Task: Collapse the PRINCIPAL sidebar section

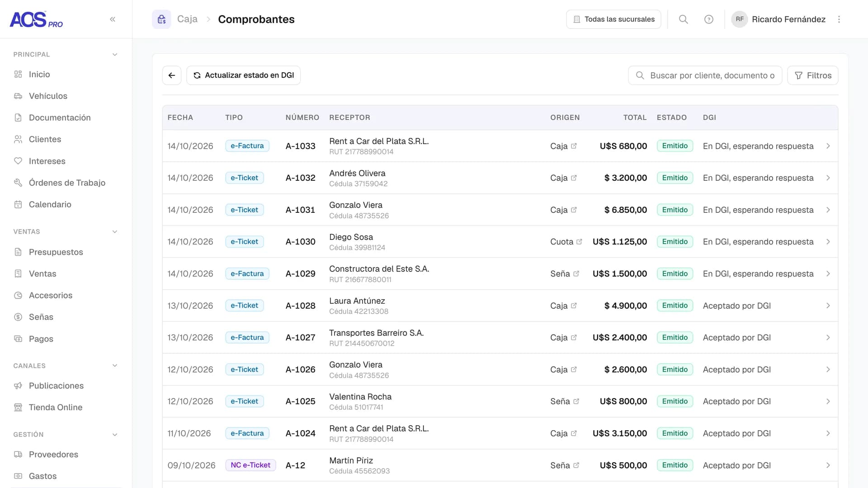Action: tap(115, 54)
